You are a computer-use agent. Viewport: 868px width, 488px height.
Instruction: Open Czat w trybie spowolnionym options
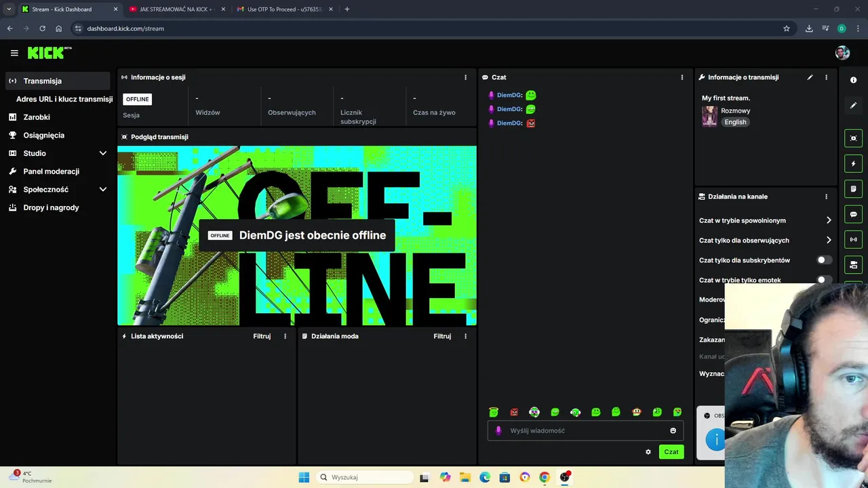765,220
